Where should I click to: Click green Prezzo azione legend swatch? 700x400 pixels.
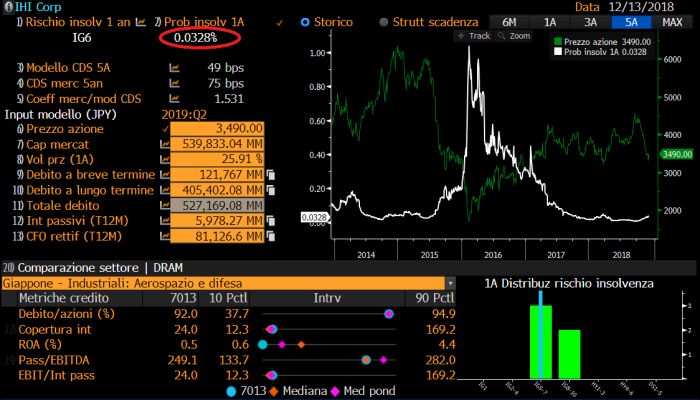[x=559, y=41]
